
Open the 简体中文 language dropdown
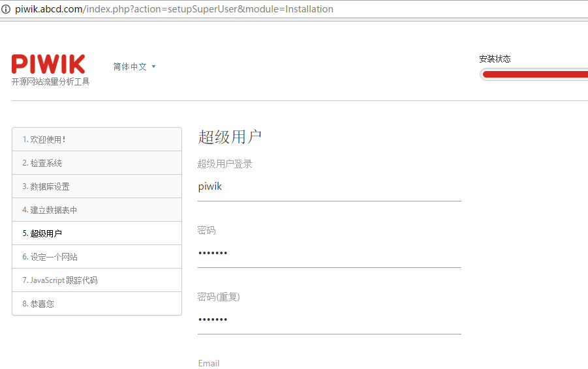pos(134,66)
